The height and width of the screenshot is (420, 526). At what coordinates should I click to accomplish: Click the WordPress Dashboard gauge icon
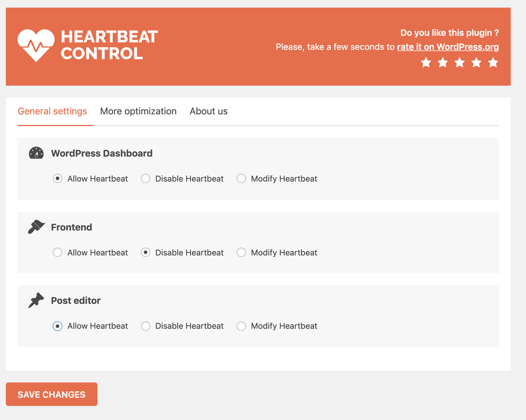click(x=36, y=153)
